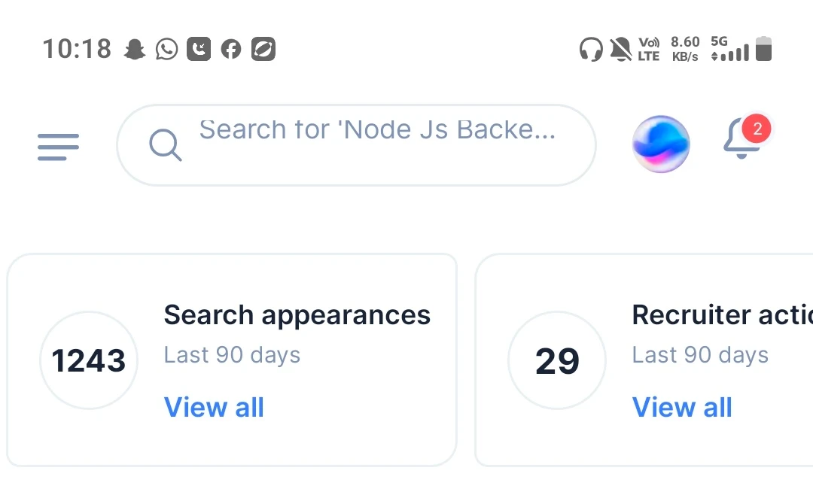Tap the 1243 search appearances count
Image resolution: width=813 pixels, height=504 pixels.
(88, 360)
